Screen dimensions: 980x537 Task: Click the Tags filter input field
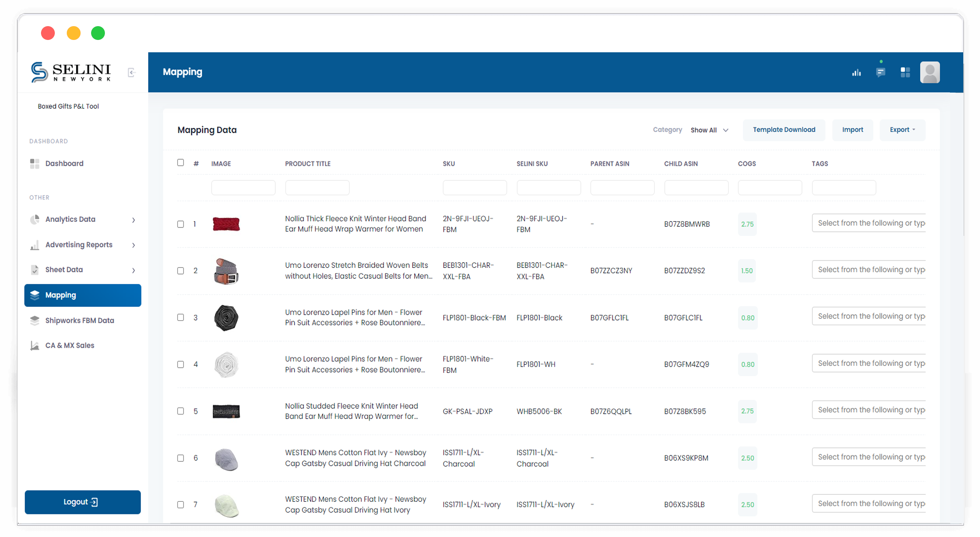(844, 188)
